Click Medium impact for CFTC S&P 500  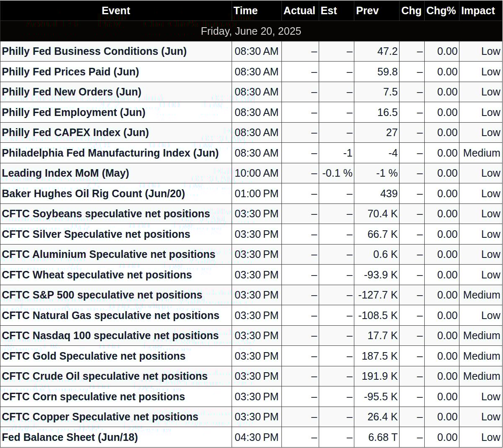482,295
